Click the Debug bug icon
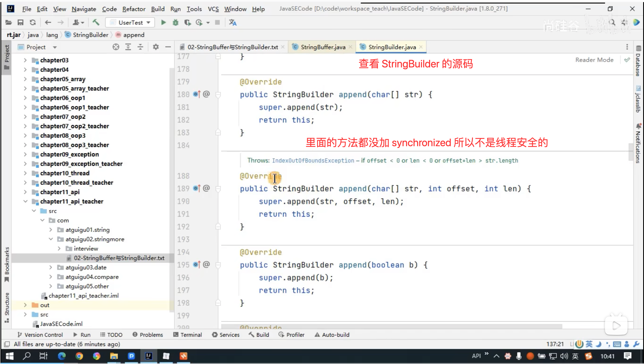This screenshot has width=644, height=364. [175, 23]
